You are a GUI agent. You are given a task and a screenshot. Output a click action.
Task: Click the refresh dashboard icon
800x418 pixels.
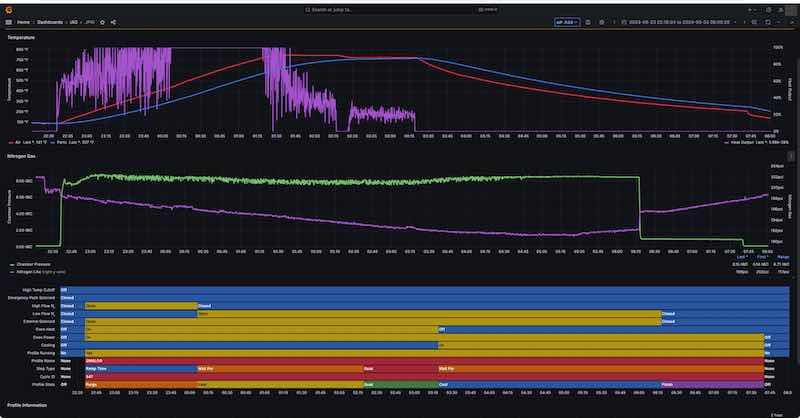767,22
